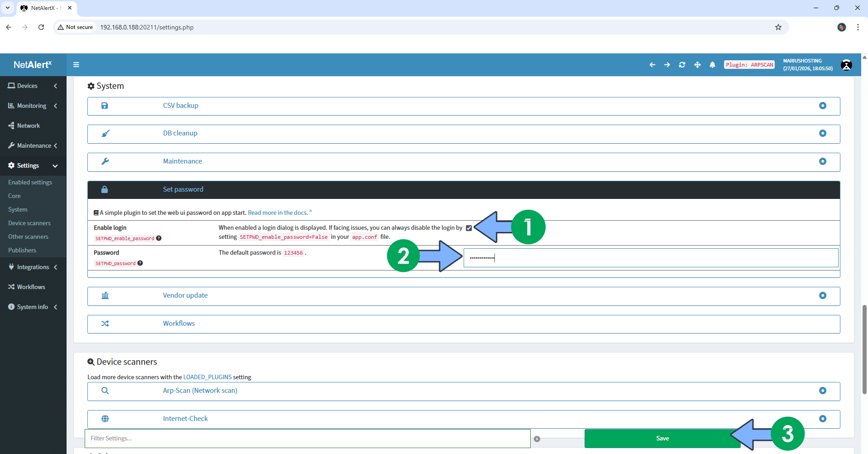The image size is (868, 454).
Task: Expand the DB cleanup section
Action: click(x=180, y=133)
